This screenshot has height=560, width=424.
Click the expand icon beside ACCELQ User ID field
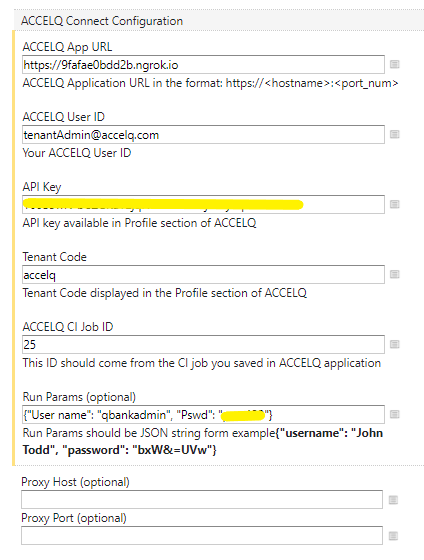coord(394,134)
